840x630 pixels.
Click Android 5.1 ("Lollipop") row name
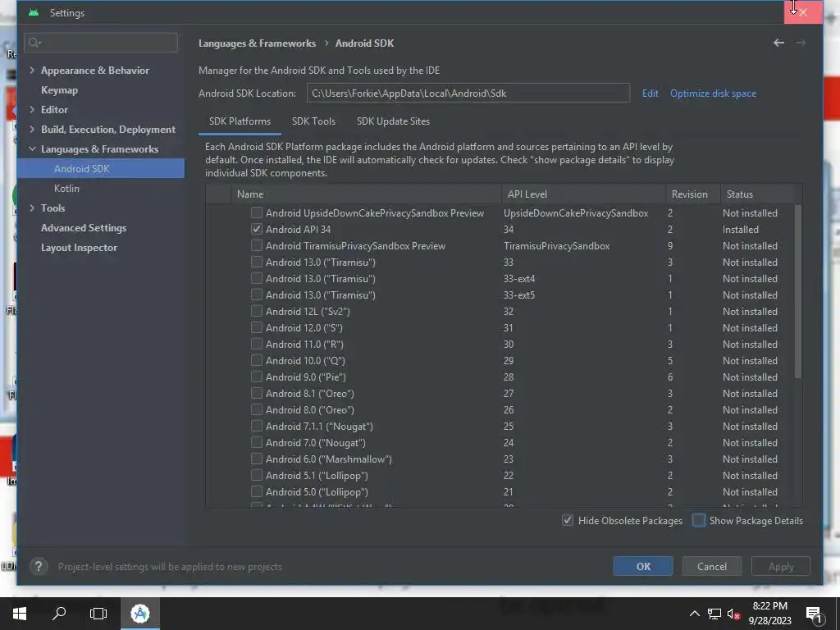coord(317,475)
